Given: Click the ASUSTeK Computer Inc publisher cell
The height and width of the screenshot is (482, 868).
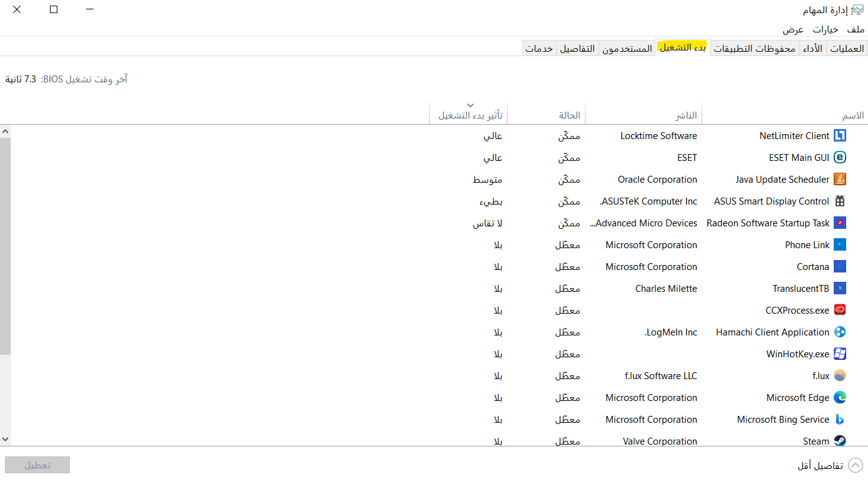Looking at the screenshot, I should [649, 201].
